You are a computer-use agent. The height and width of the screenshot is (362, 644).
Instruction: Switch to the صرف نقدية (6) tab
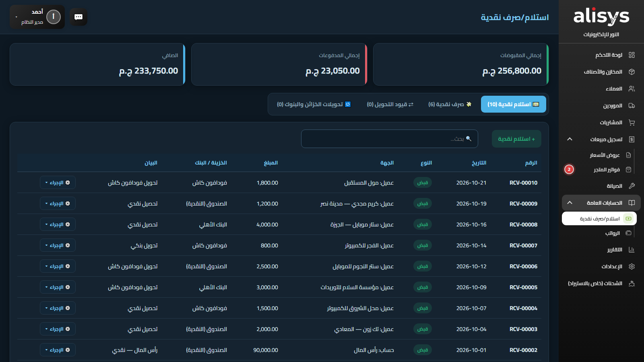pyautogui.click(x=450, y=104)
